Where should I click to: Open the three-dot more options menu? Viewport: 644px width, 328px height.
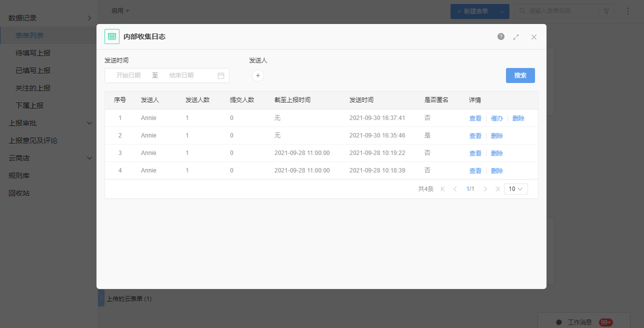628,11
